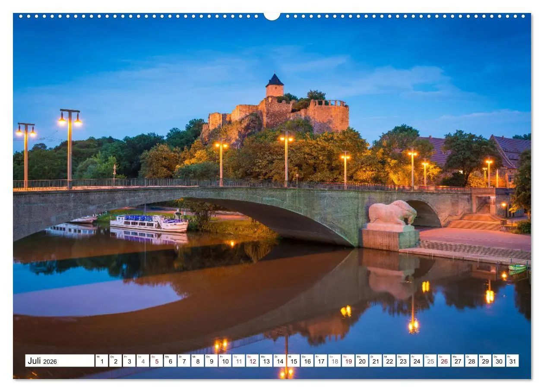Click the calendar hanging notch at top
This screenshot has height=392, width=544.
point(272,16)
